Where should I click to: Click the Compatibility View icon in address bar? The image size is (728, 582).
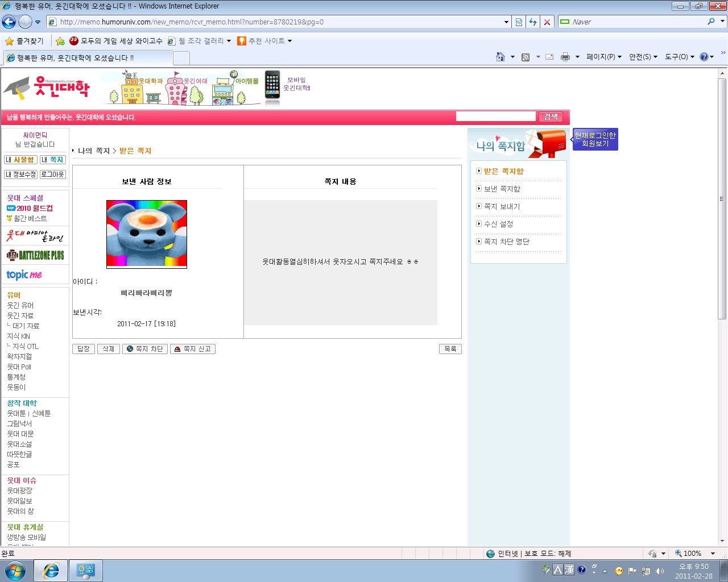point(519,22)
